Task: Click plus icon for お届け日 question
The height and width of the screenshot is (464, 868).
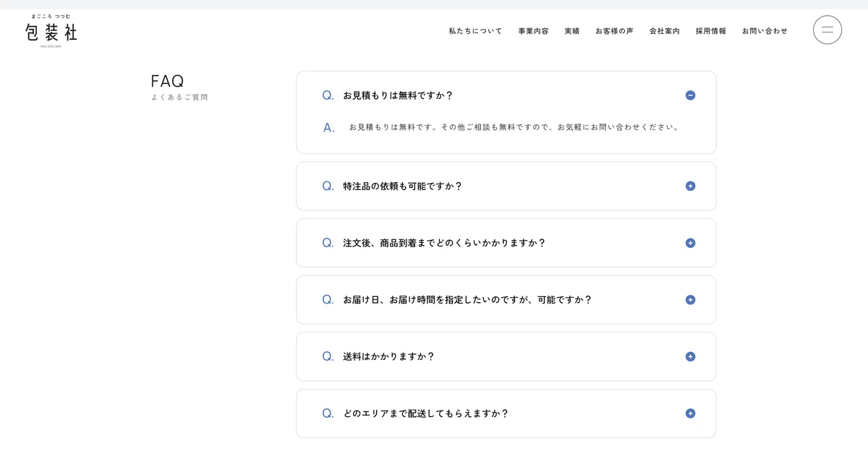Action: 690,300
